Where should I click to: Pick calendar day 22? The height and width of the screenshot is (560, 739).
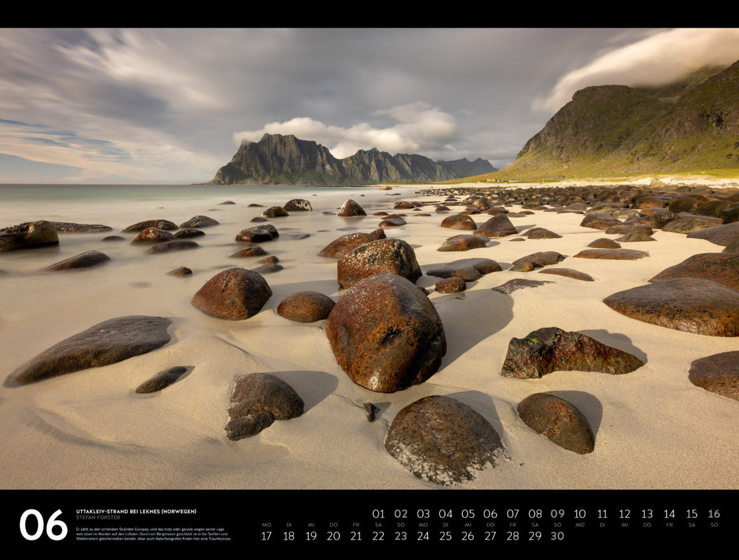(378, 536)
